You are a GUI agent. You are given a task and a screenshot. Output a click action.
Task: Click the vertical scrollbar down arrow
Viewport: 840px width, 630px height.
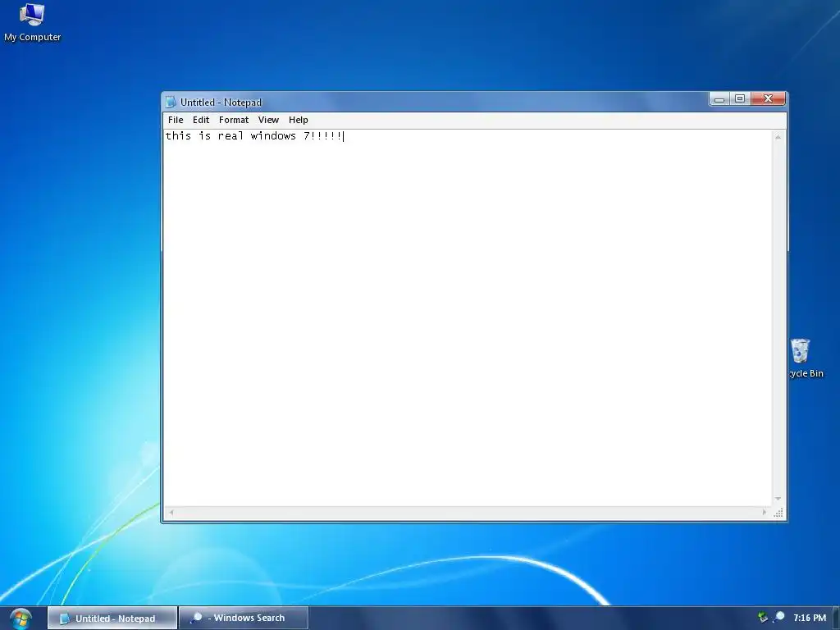(x=778, y=499)
